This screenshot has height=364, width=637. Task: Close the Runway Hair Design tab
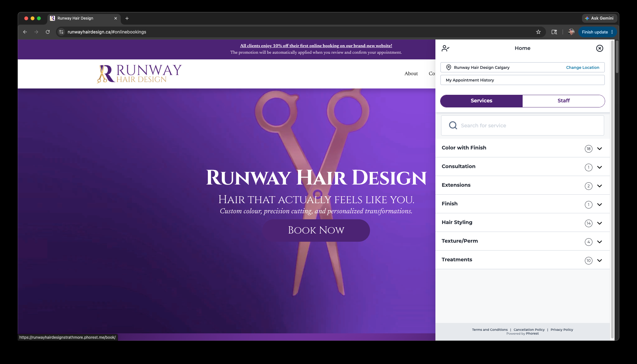pos(116,18)
